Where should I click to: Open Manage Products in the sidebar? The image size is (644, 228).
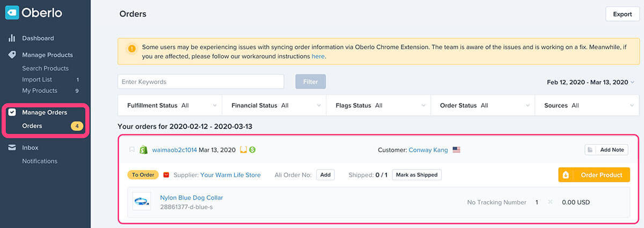coord(47,55)
